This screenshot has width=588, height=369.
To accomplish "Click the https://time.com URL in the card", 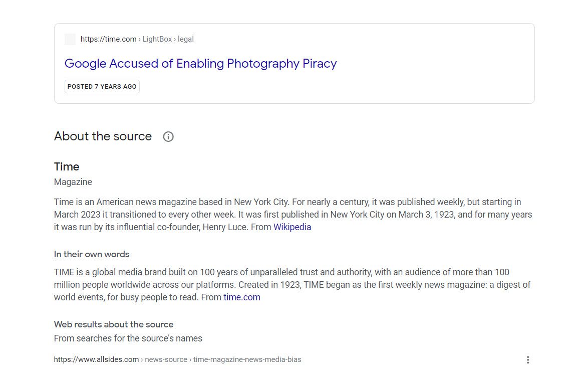I will [x=108, y=39].
